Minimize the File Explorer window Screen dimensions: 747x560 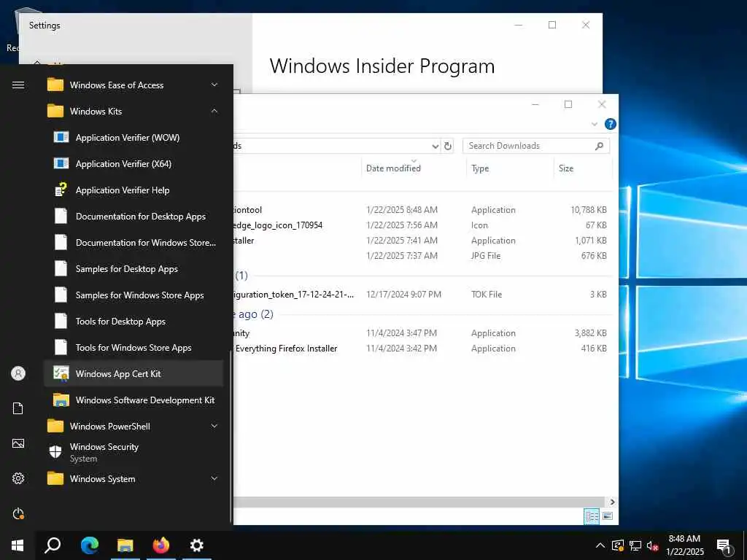pos(535,104)
